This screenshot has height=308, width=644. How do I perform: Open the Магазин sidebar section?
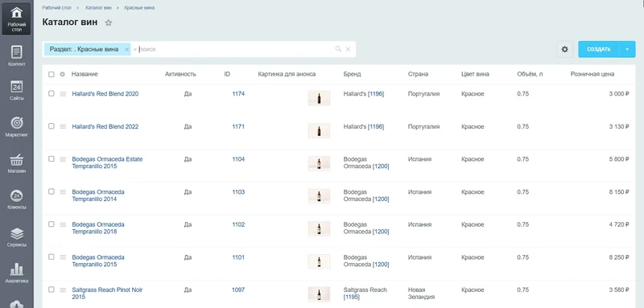[x=16, y=162]
